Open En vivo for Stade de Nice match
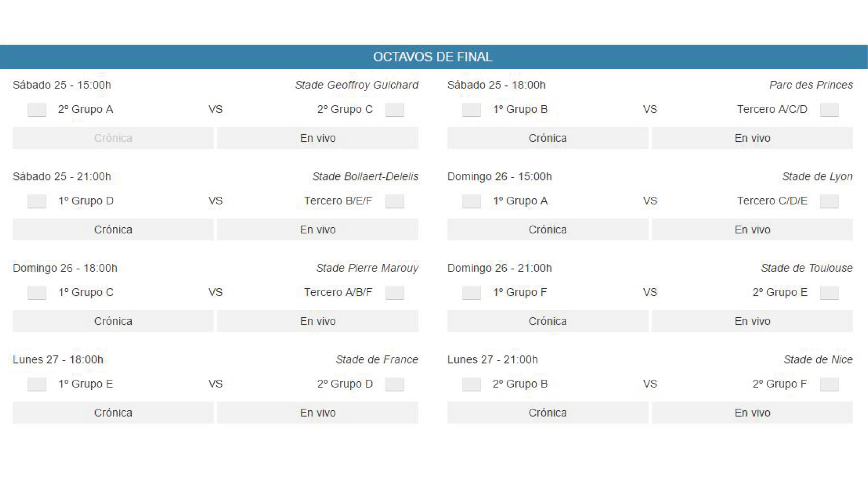This screenshot has height=488, width=868. pyautogui.click(x=752, y=413)
